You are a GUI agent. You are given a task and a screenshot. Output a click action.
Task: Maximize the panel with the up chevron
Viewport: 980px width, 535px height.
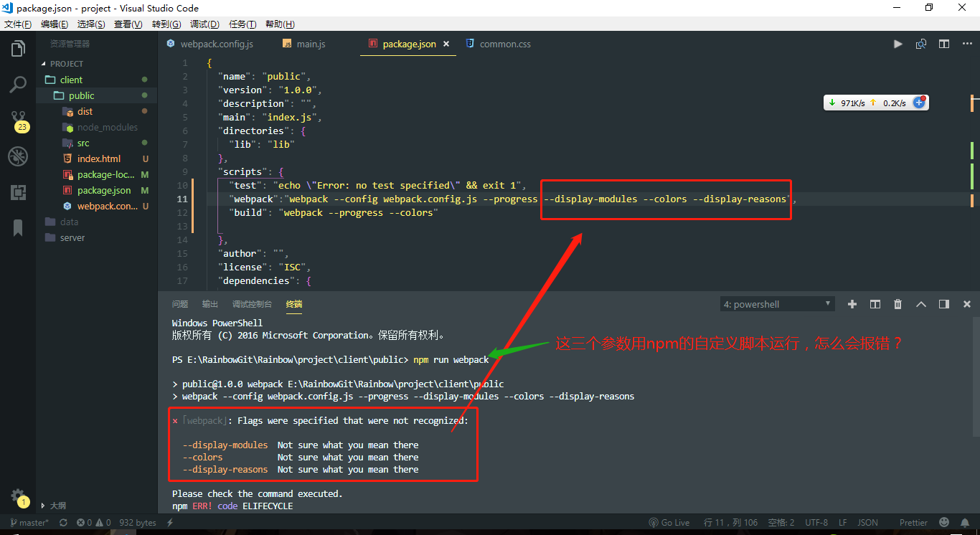coord(921,304)
